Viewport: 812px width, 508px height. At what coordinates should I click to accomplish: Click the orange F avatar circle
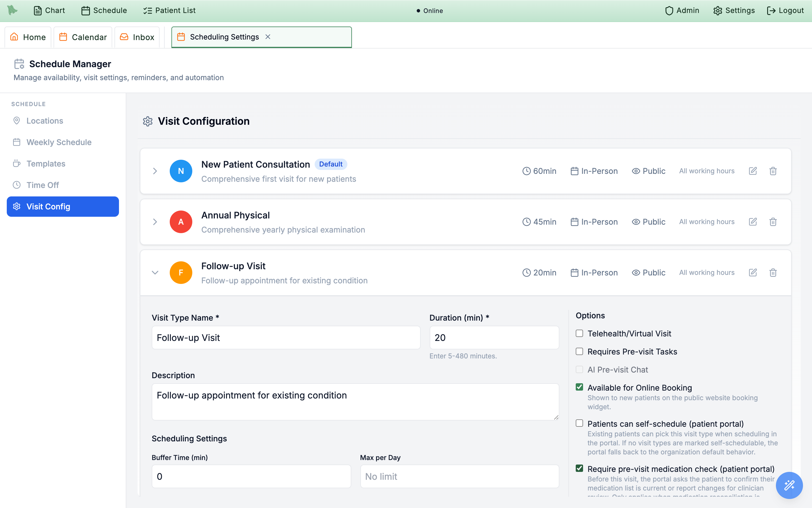pyautogui.click(x=181, y=272)
